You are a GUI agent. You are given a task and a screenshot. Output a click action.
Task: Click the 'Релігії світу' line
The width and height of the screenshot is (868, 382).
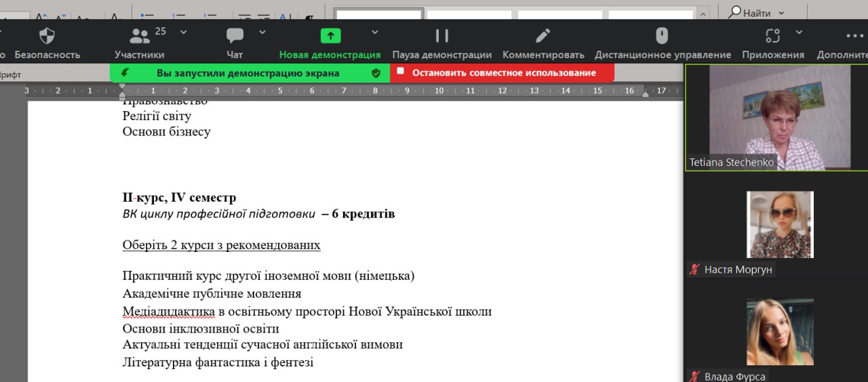[x=157, y=116]
